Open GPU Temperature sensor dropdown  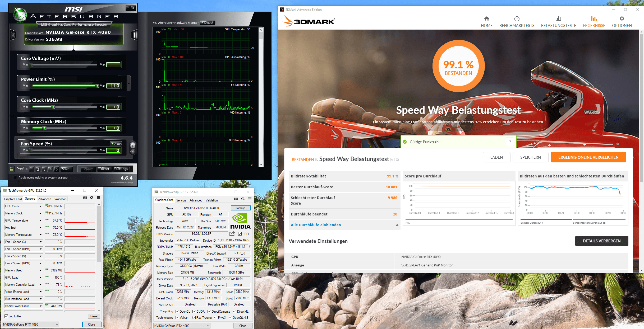coord(40,220)
